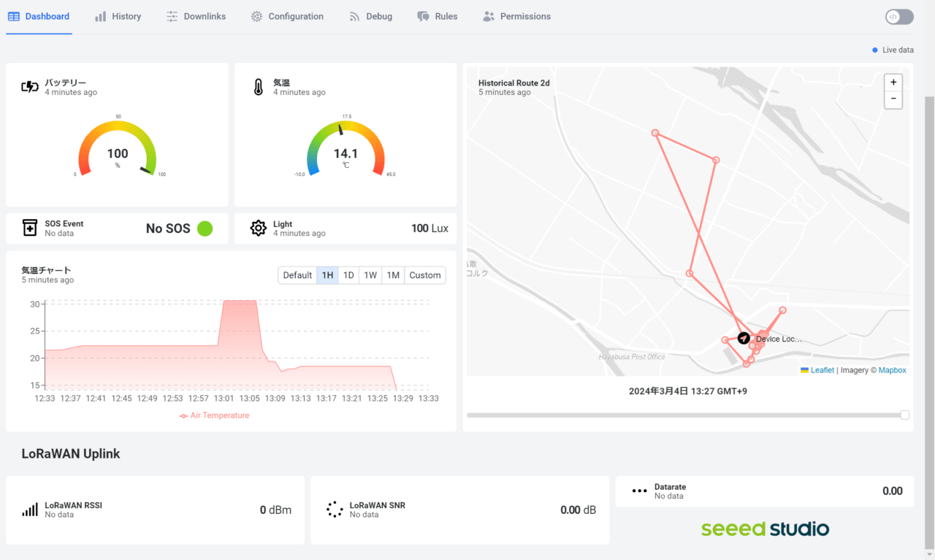This screenshot has height=560, width=935.
Task: Toggle the code view switch at top right
Action: tap(899, 17)
